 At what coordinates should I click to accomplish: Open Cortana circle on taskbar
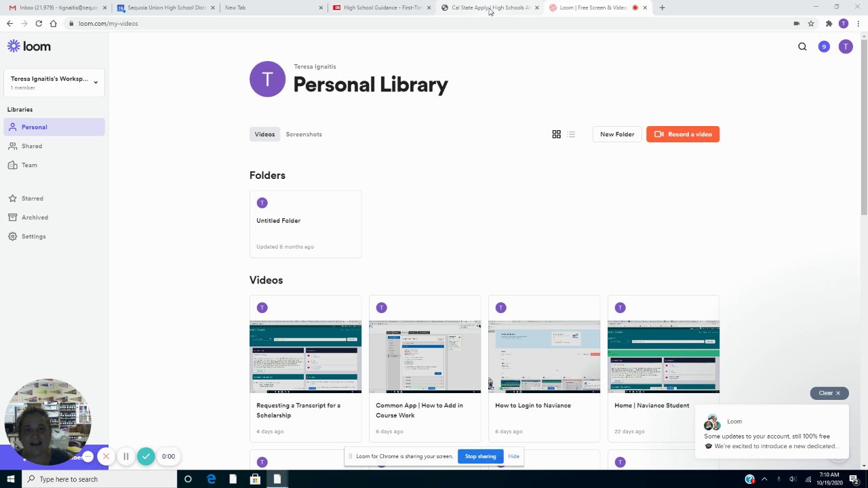tap(188, 479)
